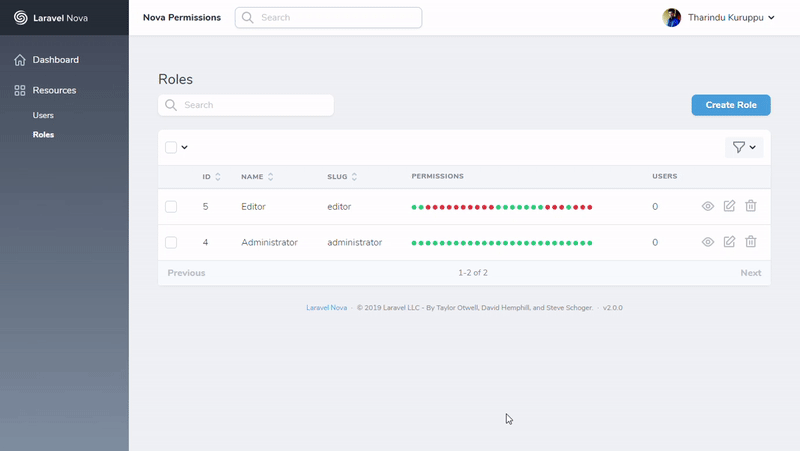Click the edit icon for Administrator role
Viewport: 800px width, 451px height.
coord(729,242)
